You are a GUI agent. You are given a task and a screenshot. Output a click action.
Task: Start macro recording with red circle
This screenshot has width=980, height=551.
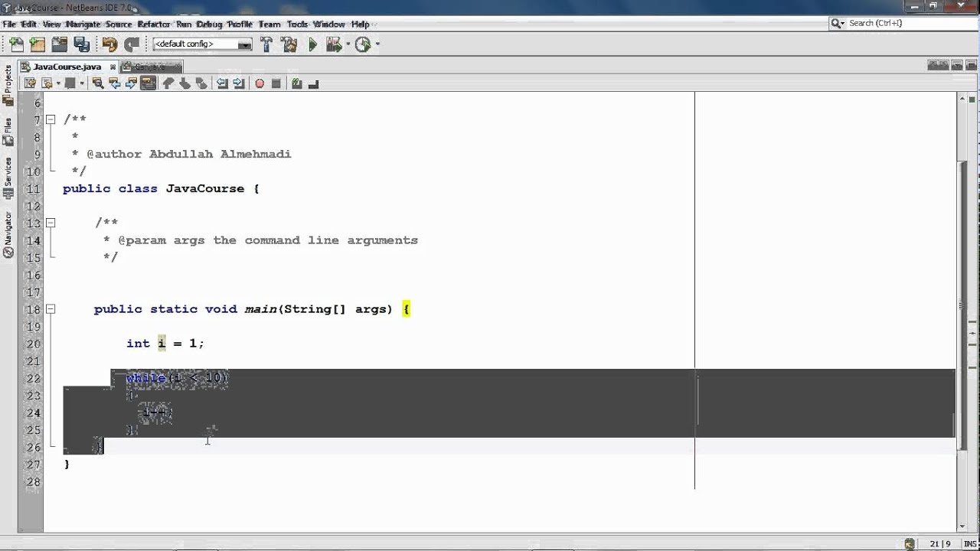(260, 83)
